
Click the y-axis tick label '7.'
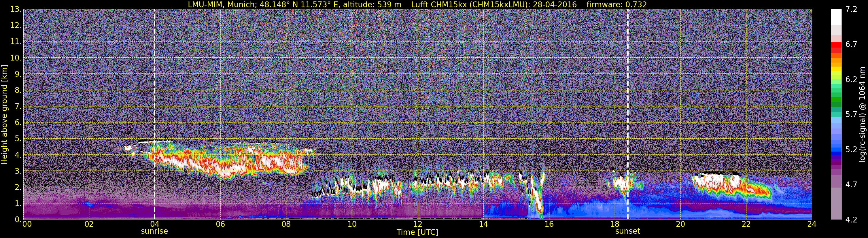pos(18,106)
